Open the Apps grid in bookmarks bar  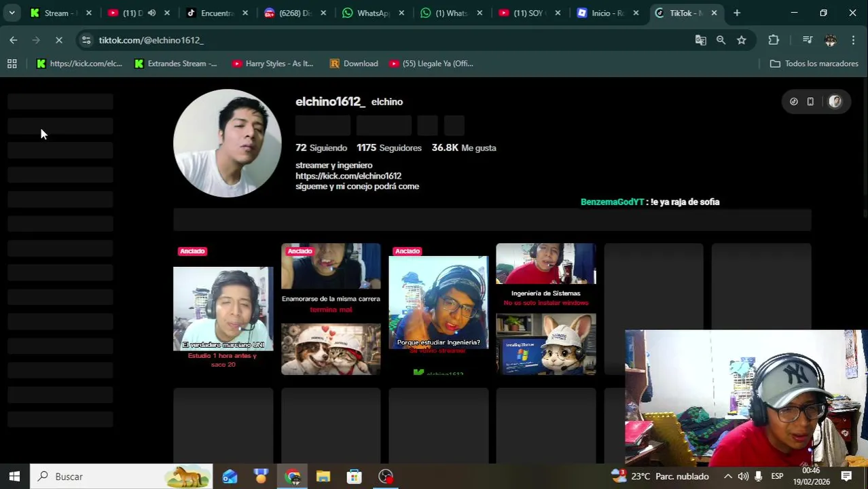point(12,63)
